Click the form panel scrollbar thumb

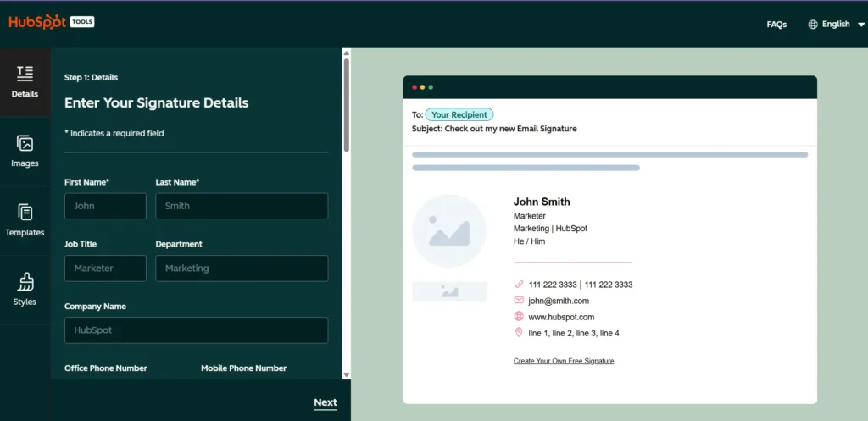coord(347,105)
